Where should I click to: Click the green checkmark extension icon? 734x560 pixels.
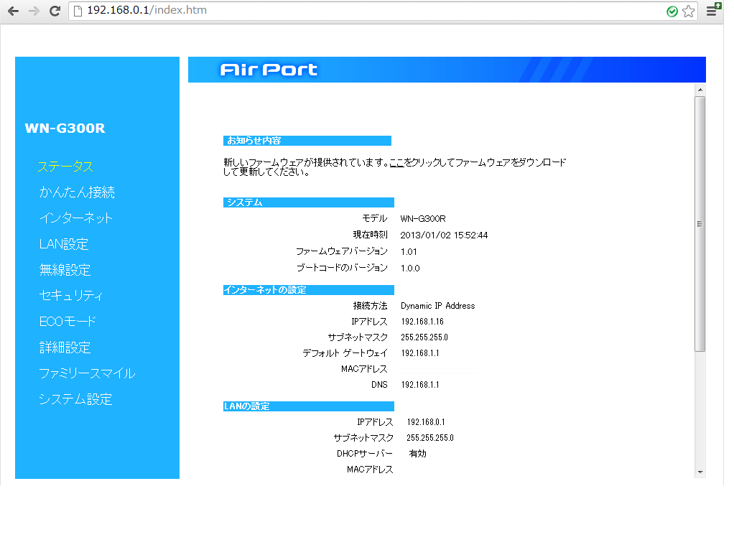click(672, 11)
